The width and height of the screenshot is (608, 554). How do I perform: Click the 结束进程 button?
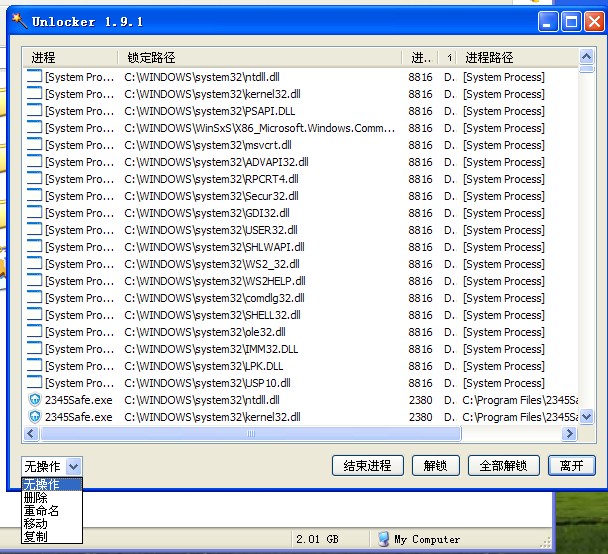tap(368, 465)
